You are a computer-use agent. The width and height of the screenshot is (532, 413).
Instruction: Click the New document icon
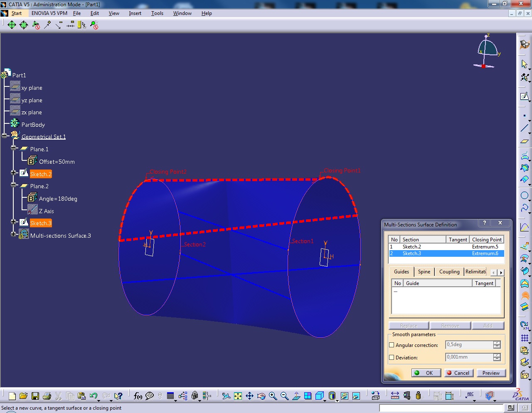pyautogui.click(x=12, y=396)
